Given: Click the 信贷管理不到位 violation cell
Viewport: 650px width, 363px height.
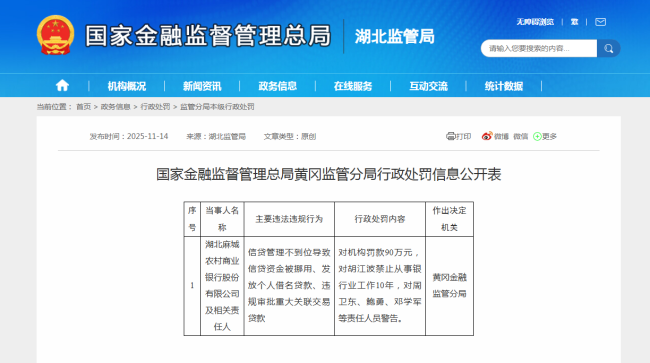Looking at the screenshot, I should pyautogui.click(x=289, y=286).
